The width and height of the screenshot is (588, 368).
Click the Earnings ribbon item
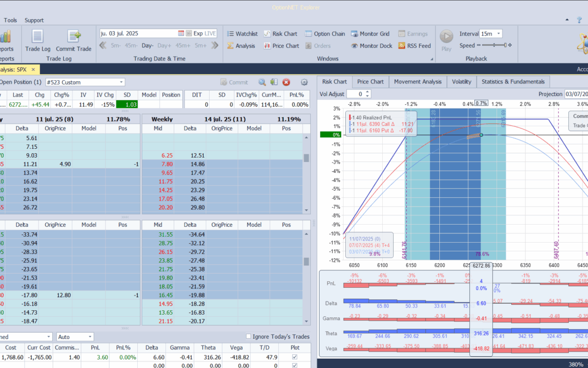point(413,34)
